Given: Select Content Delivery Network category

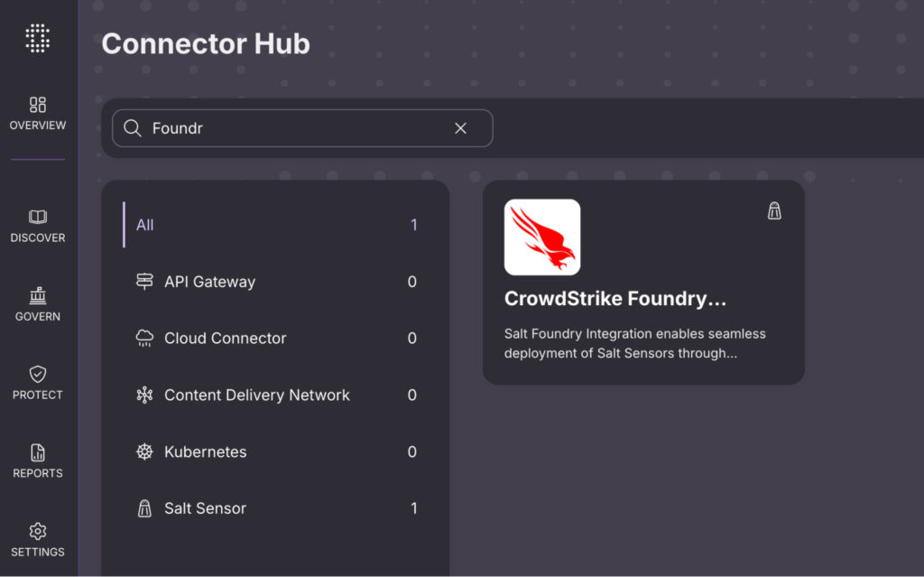Looking at the screenshot, I should click(256, 396).
